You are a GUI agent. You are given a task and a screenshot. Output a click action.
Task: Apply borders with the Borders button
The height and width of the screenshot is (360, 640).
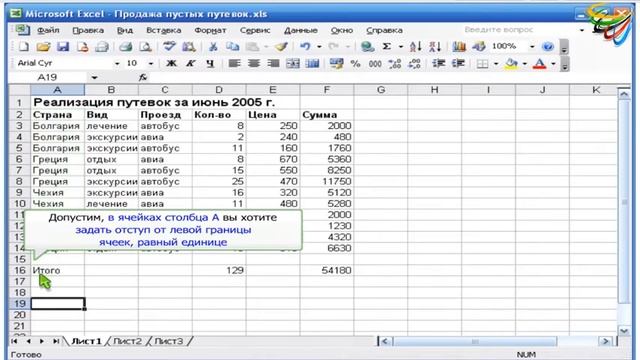(482, 64)
